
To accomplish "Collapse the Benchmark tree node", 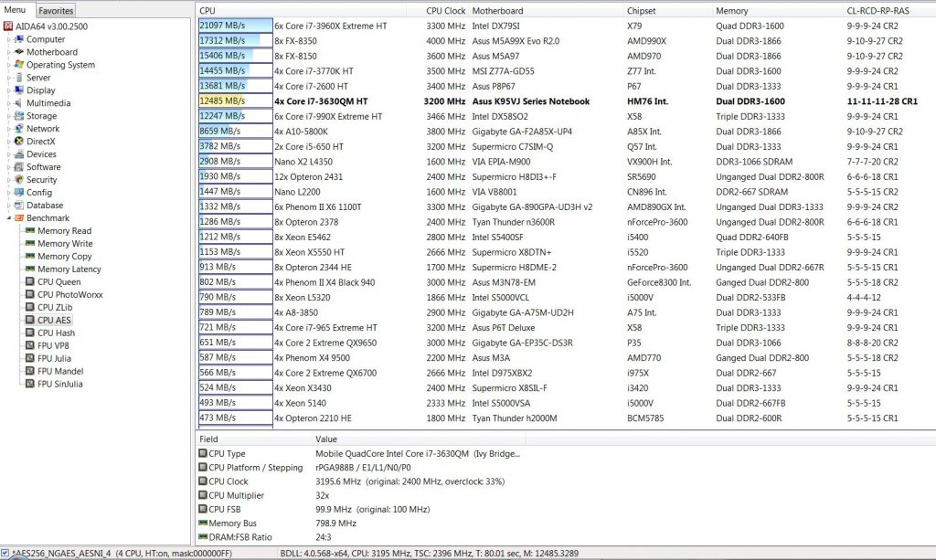I will [x=8, y=218].
